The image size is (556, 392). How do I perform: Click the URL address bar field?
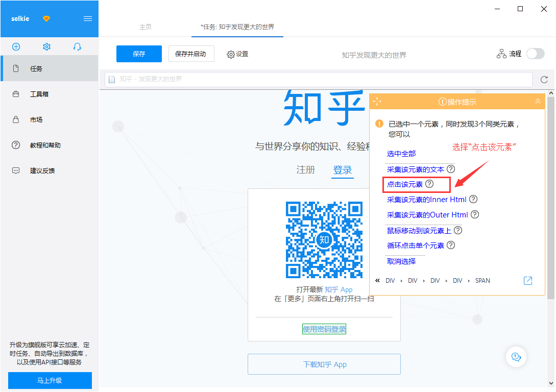pyautogui.click(x=319, y=80)
